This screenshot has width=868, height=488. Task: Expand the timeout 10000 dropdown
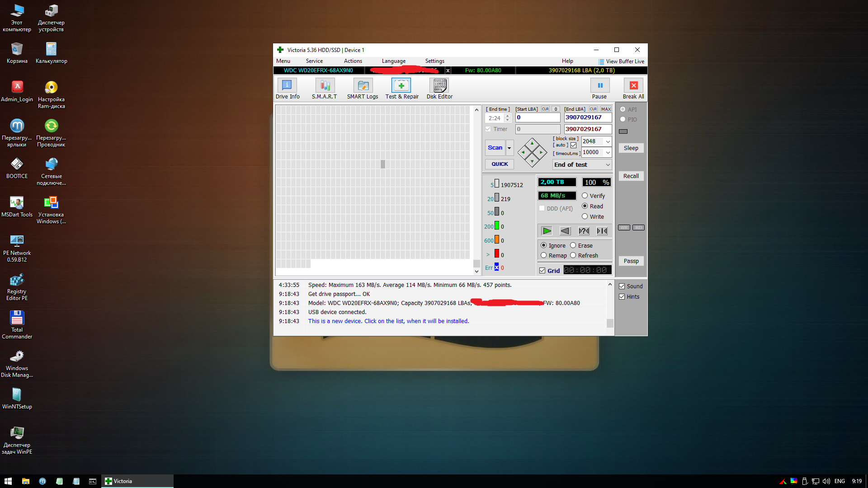tap(608, 152)
